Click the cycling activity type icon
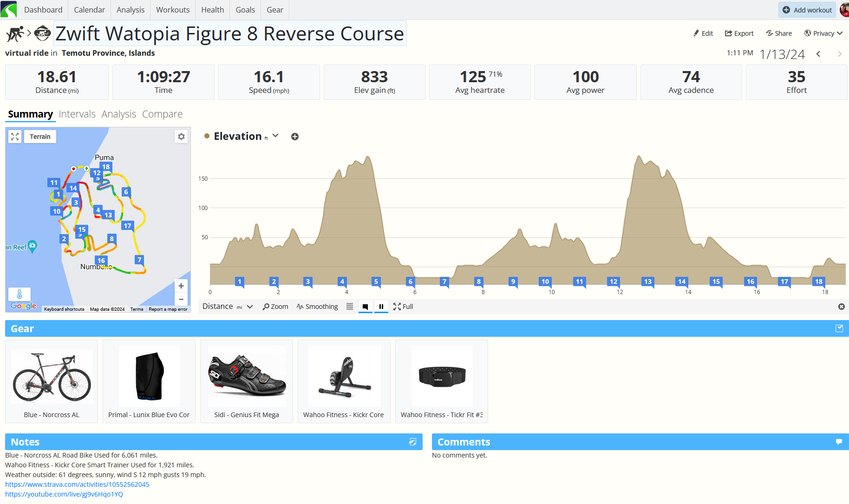The width and height of the screenshot is (849, 504). (15, 33)
